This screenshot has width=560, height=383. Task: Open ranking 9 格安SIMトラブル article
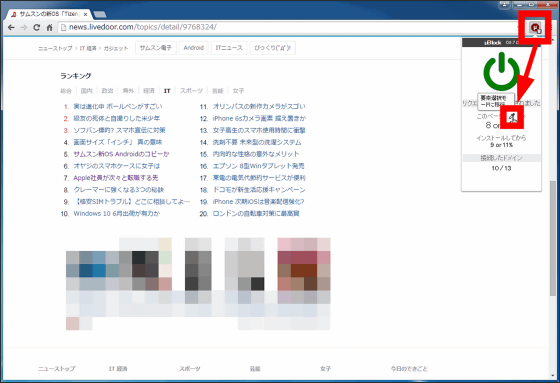[x=132, y=202]
